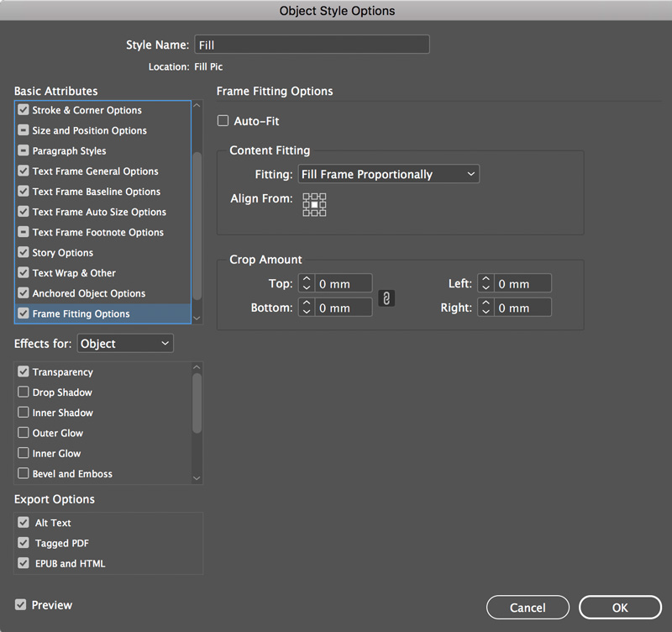Screen dimensions: 672x632
Task: Open the Effects for Object dropdown
Action: pyautogui.click(x=125, y=344)
